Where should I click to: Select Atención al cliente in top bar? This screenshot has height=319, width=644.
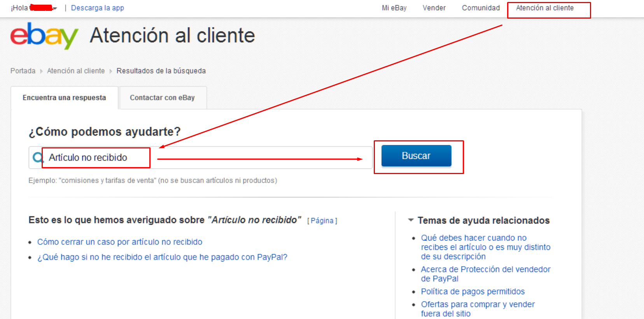pyautogui.click(x=544, y=8)
